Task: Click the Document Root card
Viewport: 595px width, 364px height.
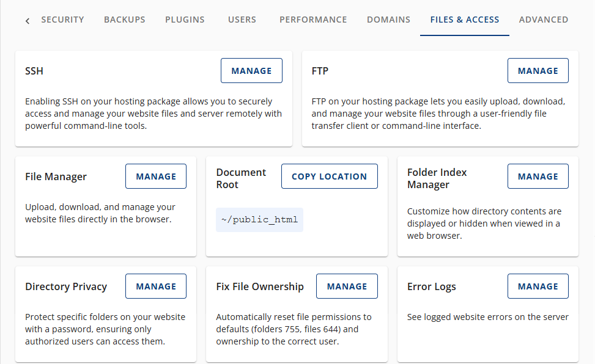Action: 241,178
